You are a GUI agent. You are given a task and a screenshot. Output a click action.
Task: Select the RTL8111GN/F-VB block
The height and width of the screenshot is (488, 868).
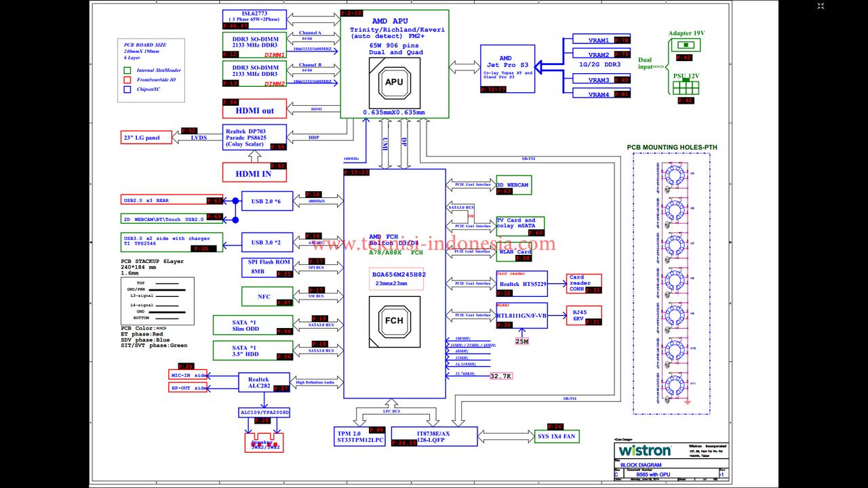coord(521,316)
